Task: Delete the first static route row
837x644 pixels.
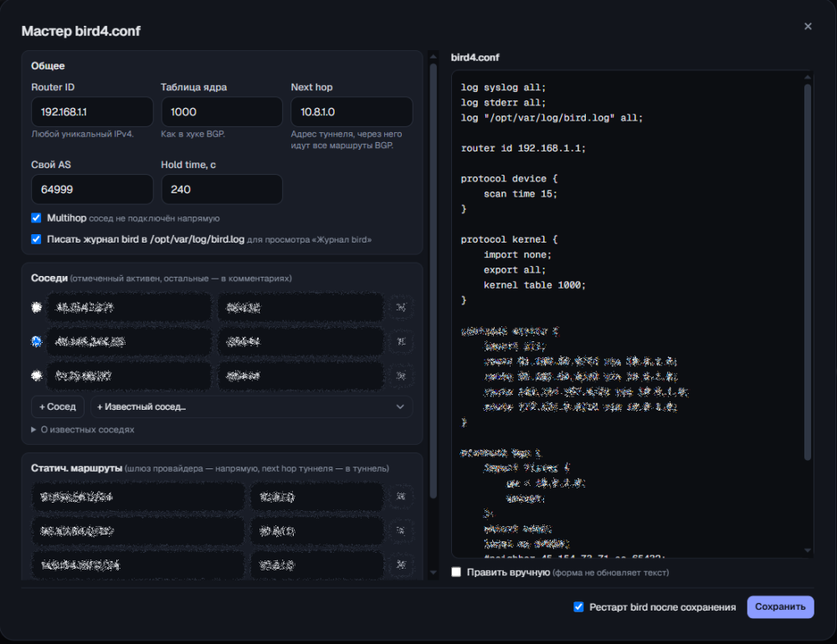Action: tap(401, 497)
